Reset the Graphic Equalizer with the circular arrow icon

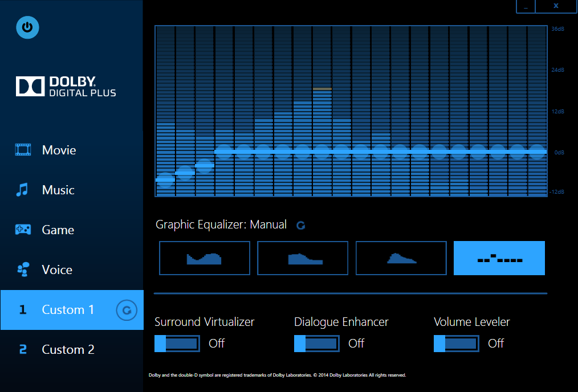[300, 225]
